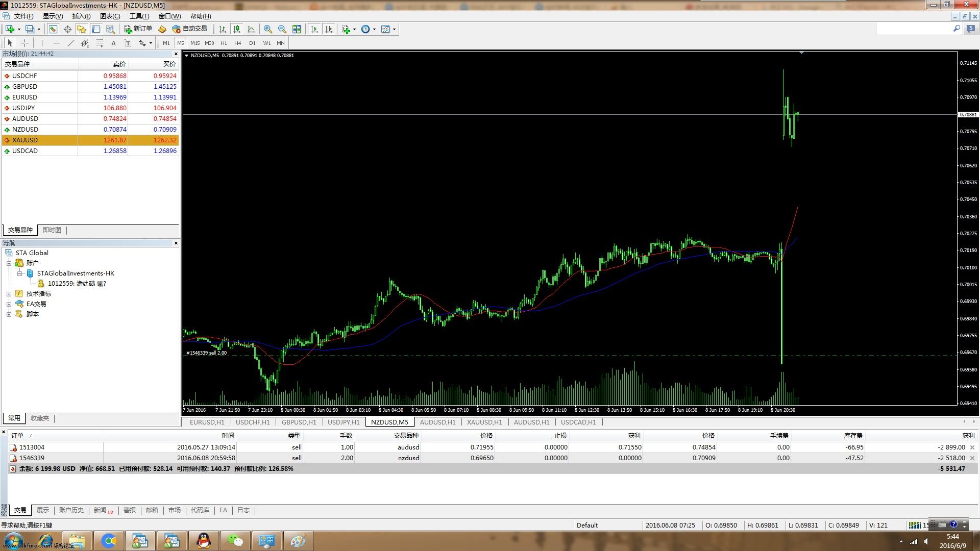The height and width of the screenshot is (551, 980).
Task: Select the cursor arrow tool
Action: [x=10, y=43]
